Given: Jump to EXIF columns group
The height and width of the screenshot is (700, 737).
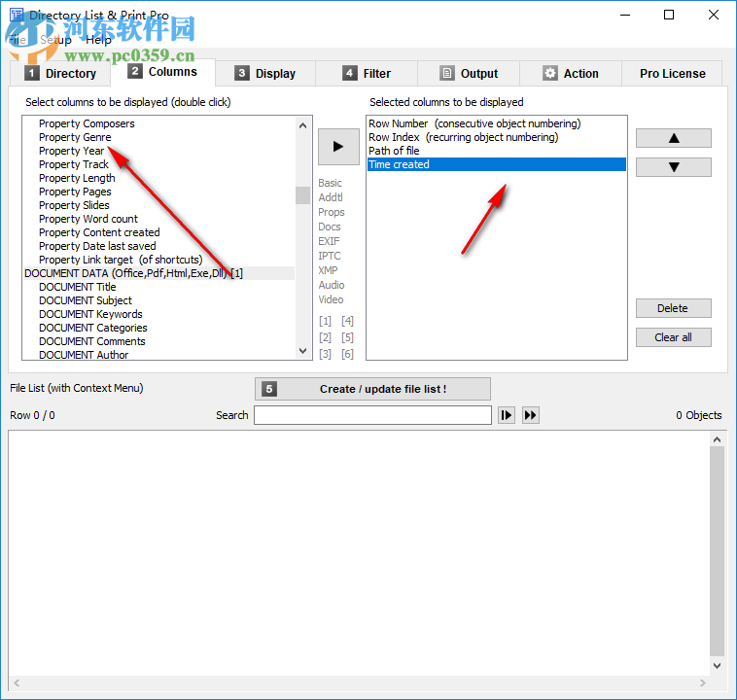Looking at the screenshot, I should (x=329, y=241).
